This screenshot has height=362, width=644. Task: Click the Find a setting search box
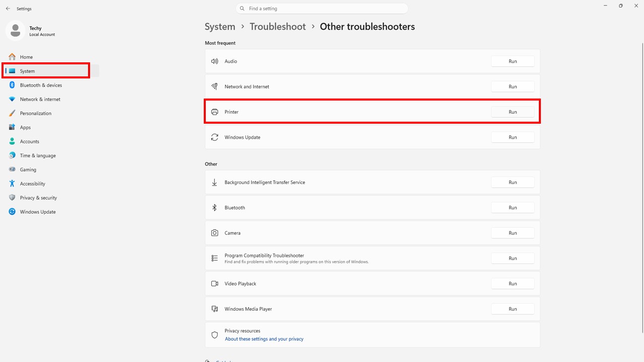coord(322,9)
